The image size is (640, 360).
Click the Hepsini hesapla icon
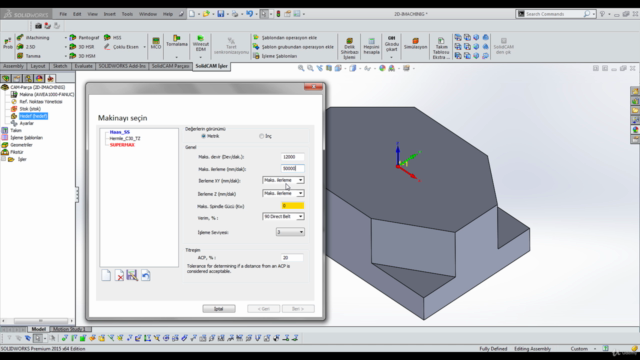coord(371,40)
